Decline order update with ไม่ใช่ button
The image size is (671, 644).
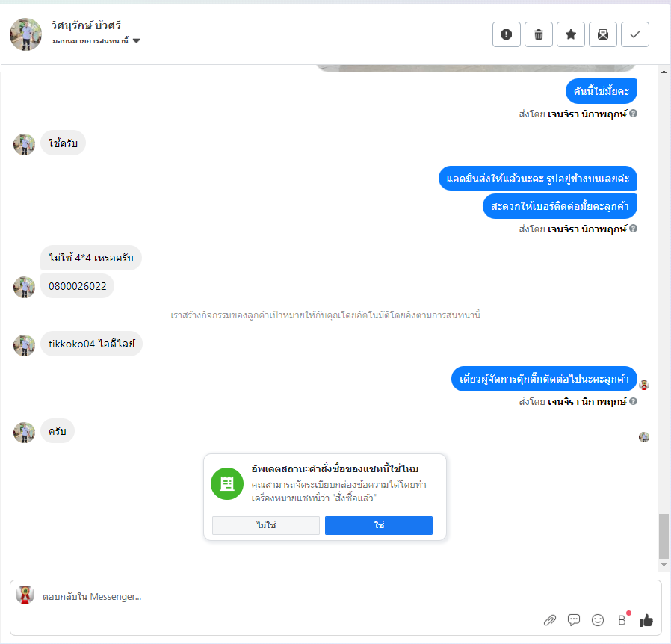[x=266, y=525]
